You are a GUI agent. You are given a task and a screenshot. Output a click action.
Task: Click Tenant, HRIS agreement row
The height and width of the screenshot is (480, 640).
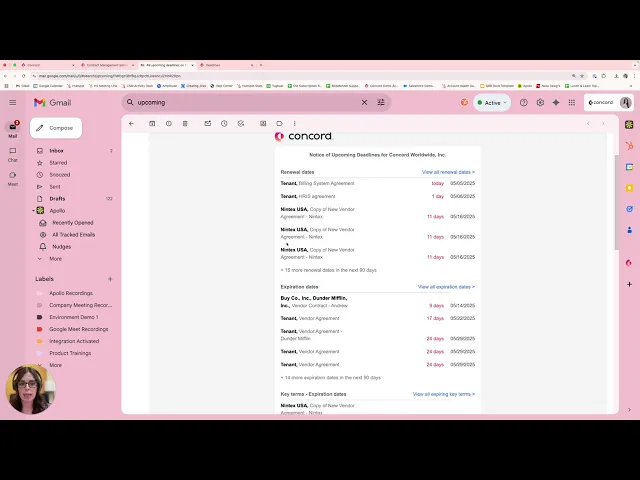[x=378, y=196]
